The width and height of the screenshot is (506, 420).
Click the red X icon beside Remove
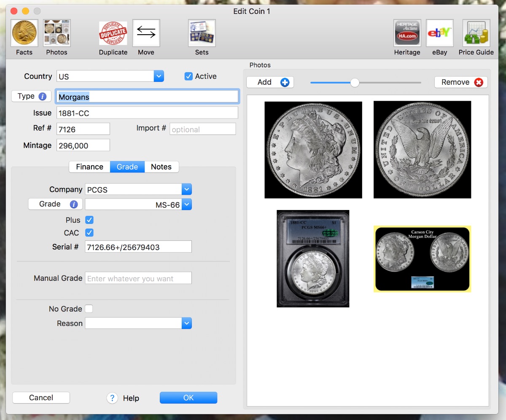point(479,82)
